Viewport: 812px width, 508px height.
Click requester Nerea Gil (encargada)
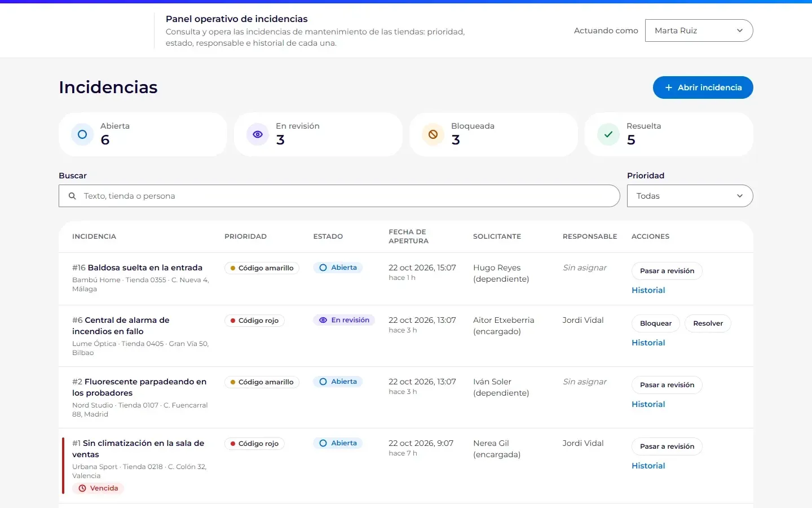[x=497, y=449]
